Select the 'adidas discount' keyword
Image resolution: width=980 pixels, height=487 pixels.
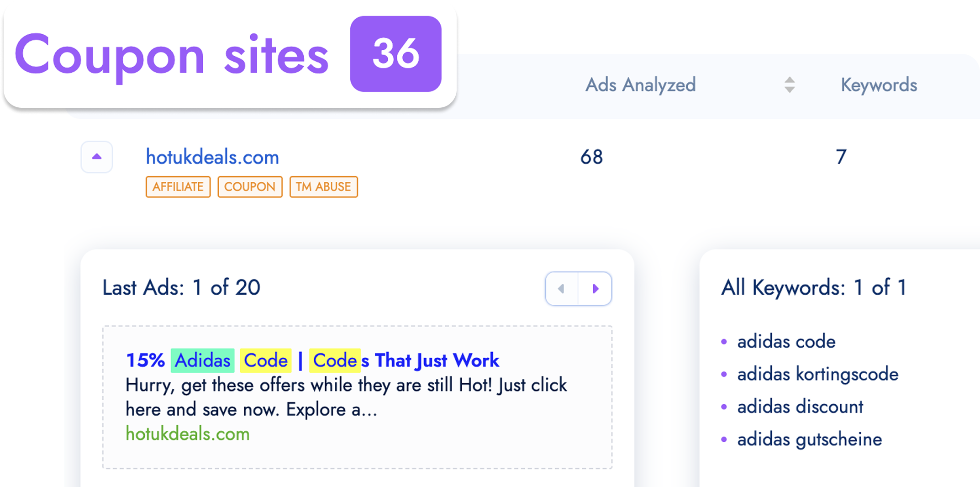800,407
